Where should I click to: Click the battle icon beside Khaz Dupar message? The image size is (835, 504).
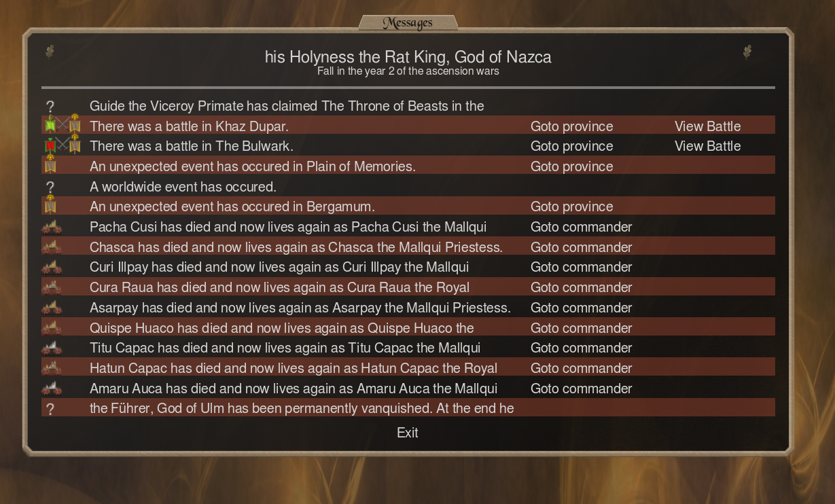(62, 126)
